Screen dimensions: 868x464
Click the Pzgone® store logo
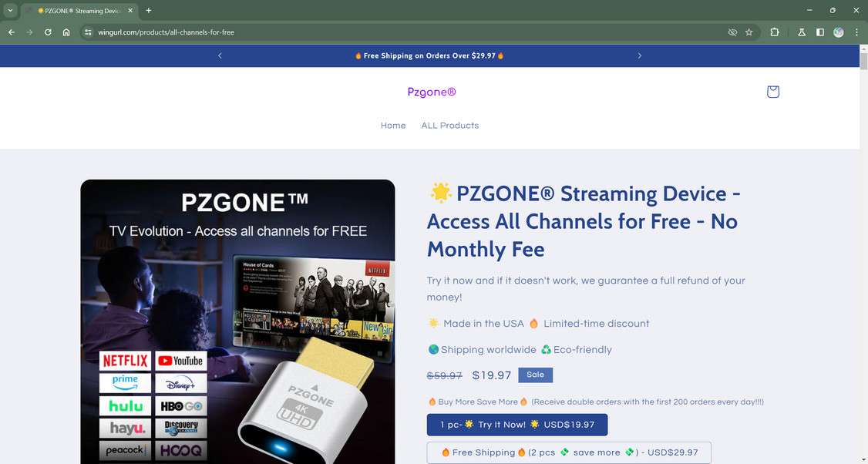click(432, 92)
